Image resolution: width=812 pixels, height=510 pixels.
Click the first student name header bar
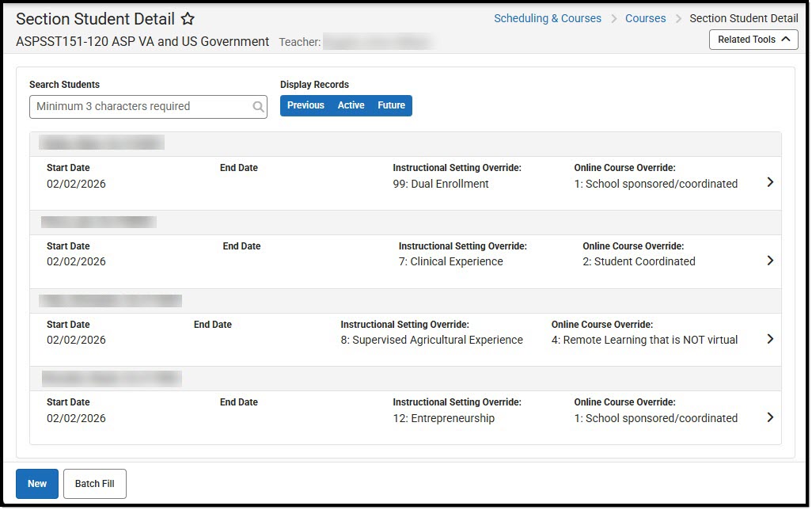101,143
